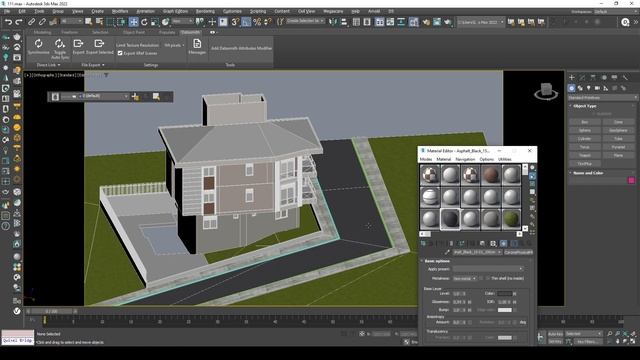Open Material menu in Material Editor
640x360 pixels.
click(x=444, y=159)
